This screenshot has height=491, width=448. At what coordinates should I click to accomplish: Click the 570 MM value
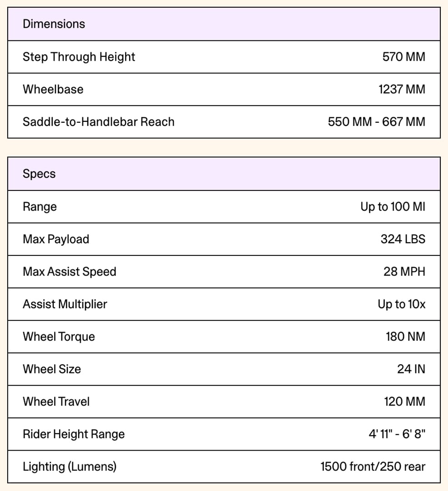[x=403, y=57]
